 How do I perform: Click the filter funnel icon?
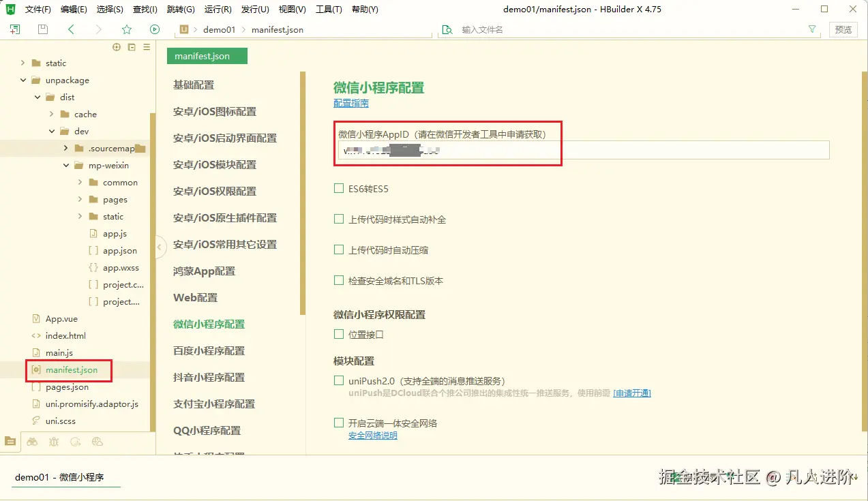[812, 29]
